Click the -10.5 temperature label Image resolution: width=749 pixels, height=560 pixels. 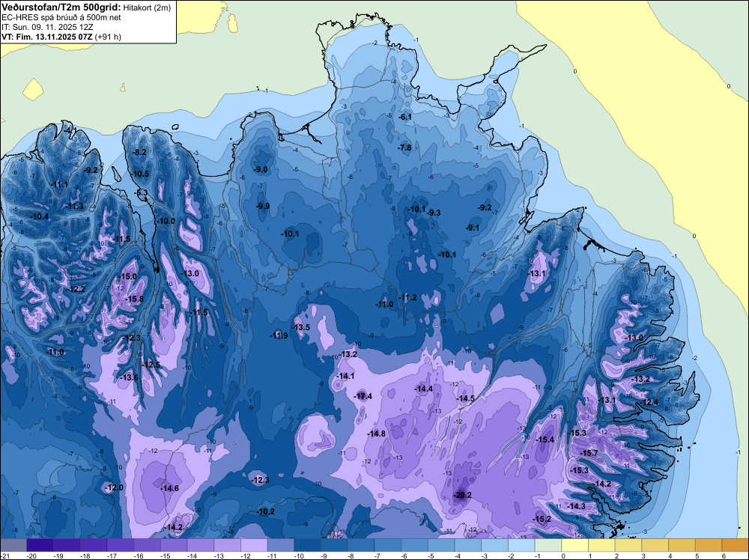[x=139, y=174]
